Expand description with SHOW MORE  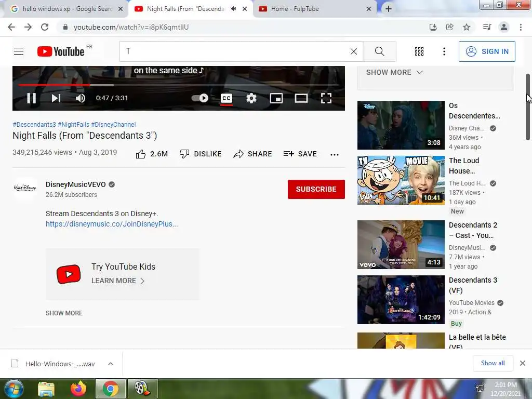[x=64, y=313]
